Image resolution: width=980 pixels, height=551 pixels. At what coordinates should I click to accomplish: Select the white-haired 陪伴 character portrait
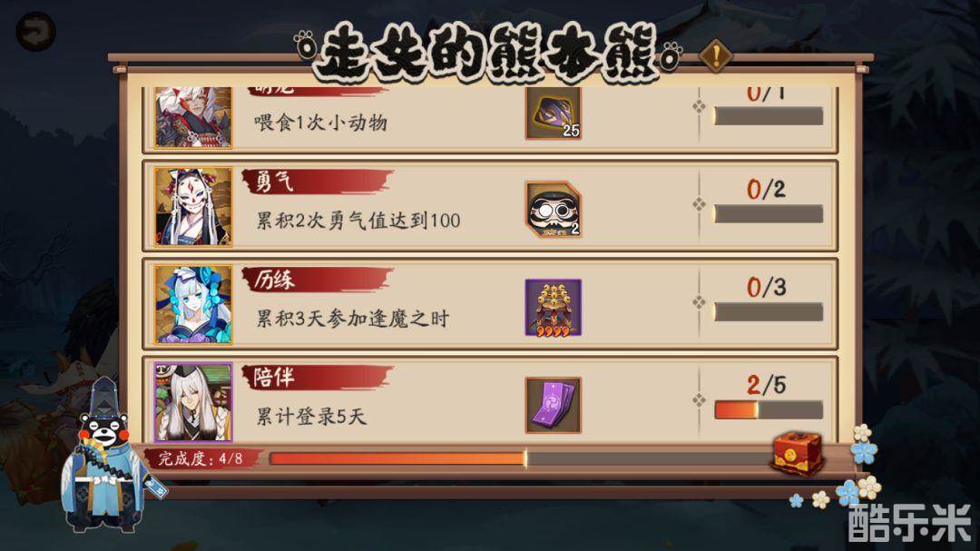(x=193, y=402)
